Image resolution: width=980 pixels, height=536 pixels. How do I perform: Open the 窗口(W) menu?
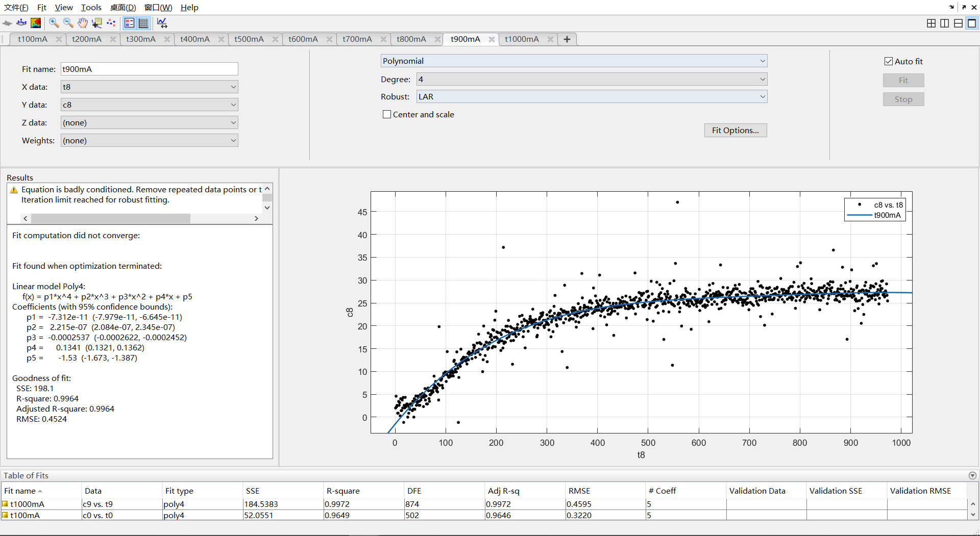click(x=158, y=7)
